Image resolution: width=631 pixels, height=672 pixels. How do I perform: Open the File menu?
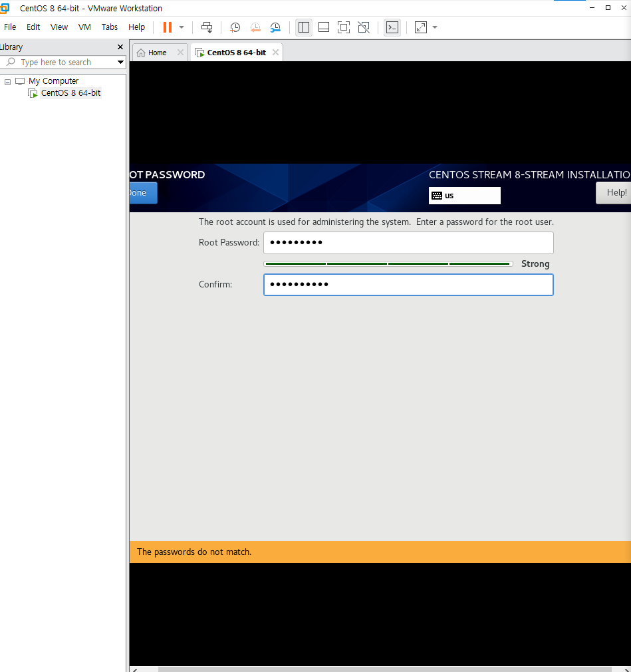point(10,27)
